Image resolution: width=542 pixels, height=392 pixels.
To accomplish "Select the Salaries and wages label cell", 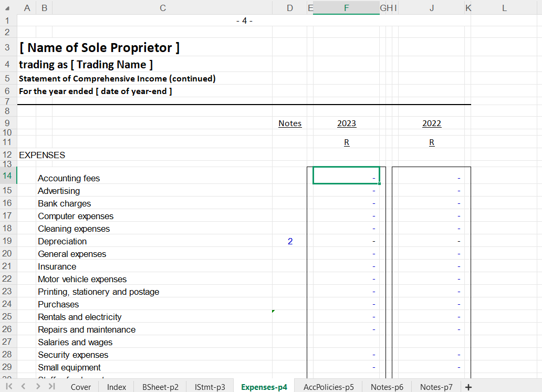I will pyautogui.click(x=75, y=342).
